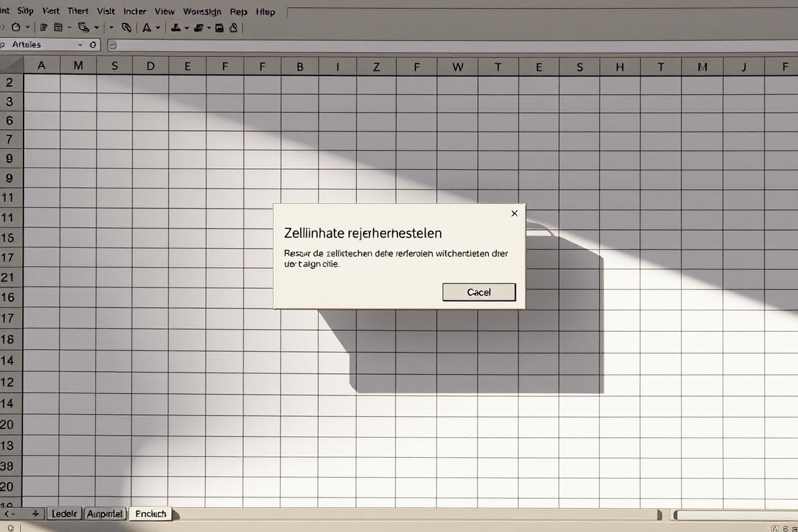Click the search icon beside the name box
Screen dimensions: 798x532
[93, 44]
